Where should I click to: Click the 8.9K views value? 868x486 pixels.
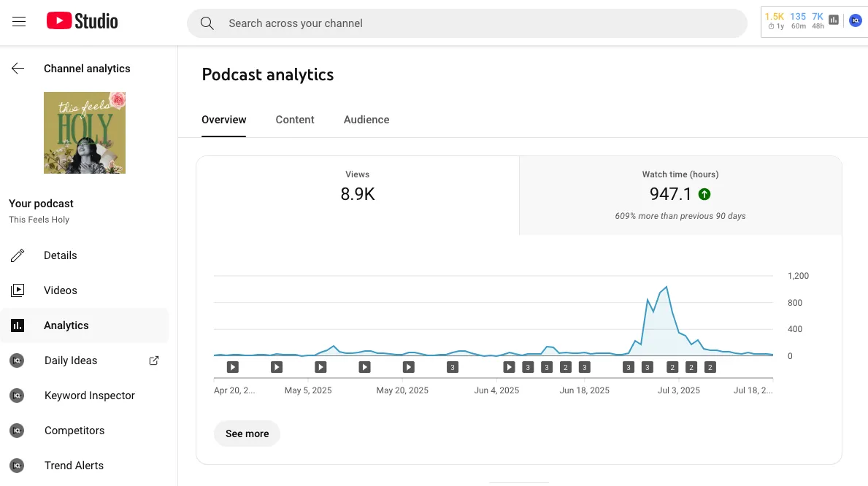click(358, 194)
